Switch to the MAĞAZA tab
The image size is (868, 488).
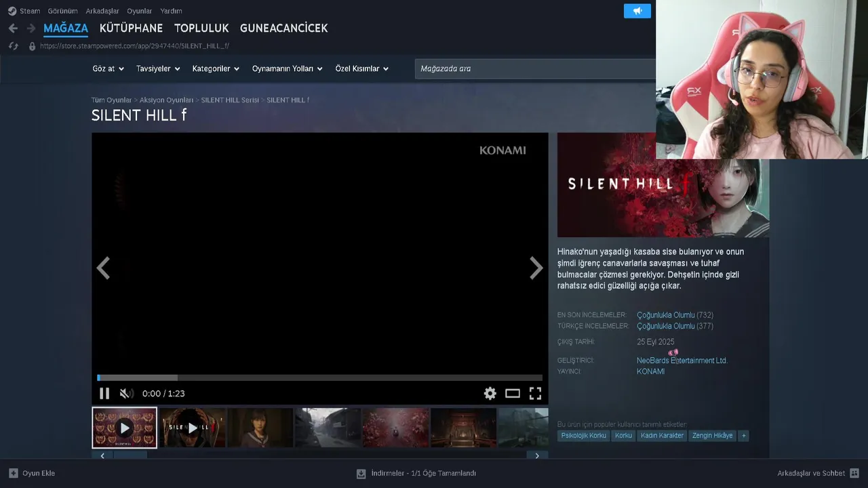[x=66, y=28]
